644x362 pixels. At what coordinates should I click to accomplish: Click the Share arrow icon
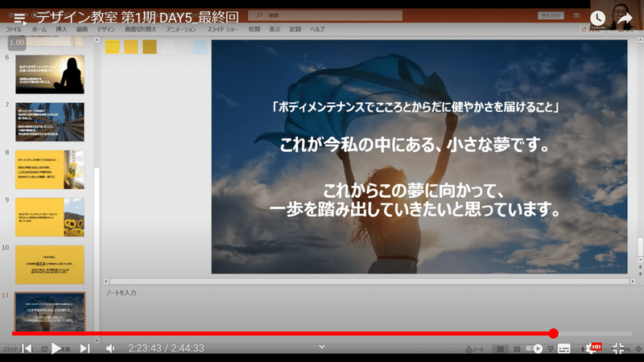click(625, 18)
